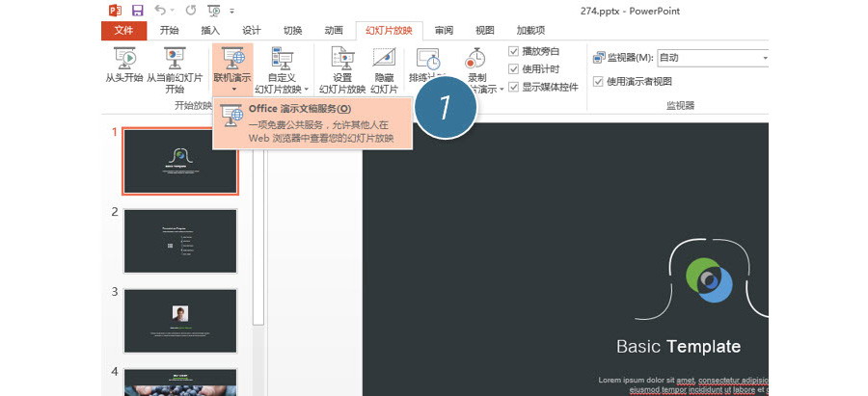Start from current slide 从当前幻灯片开始
The width and height of the screenshot is (868, 396).
coord(175,69)
